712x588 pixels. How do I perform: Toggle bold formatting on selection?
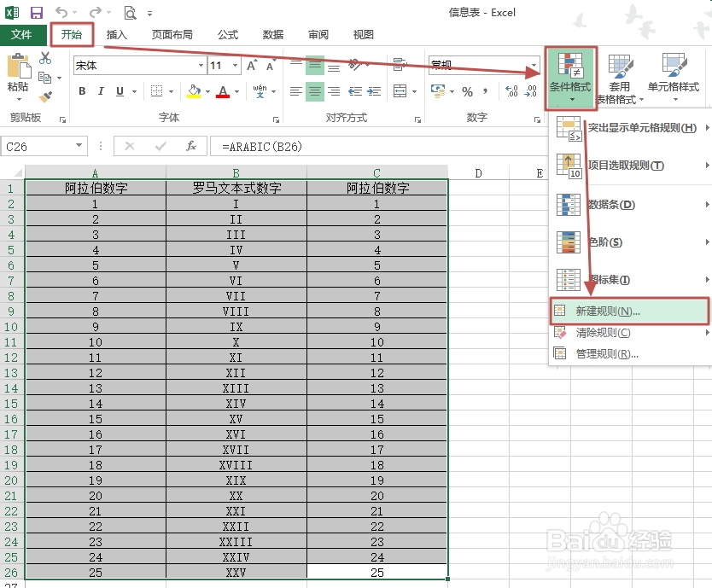[82, 90]
